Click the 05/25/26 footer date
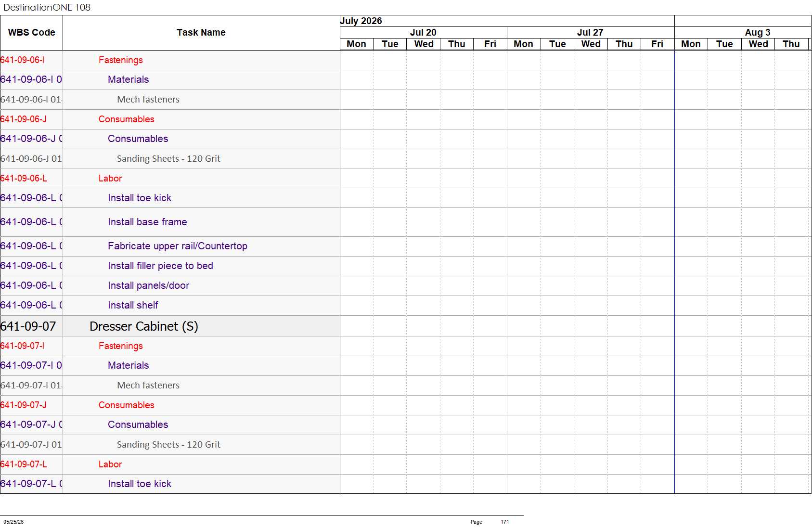The width and height of the screenshot is (812, 528). 13,522
